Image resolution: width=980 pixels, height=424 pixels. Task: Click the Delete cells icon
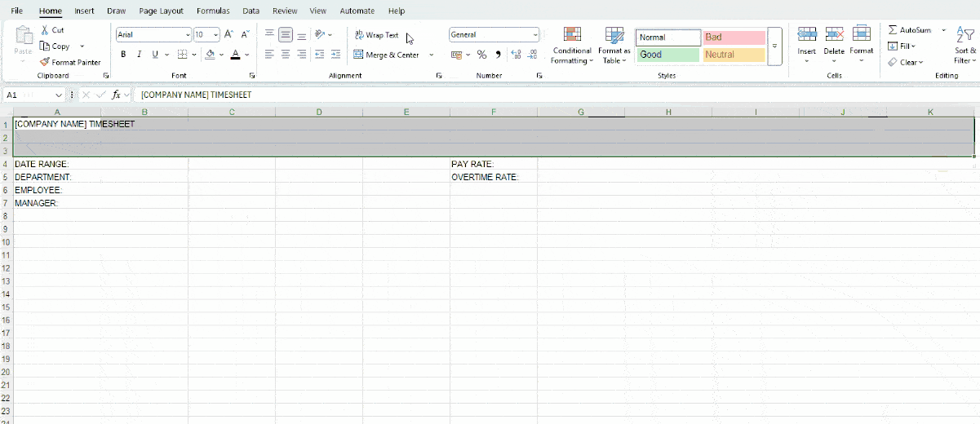tap(834, 33)
